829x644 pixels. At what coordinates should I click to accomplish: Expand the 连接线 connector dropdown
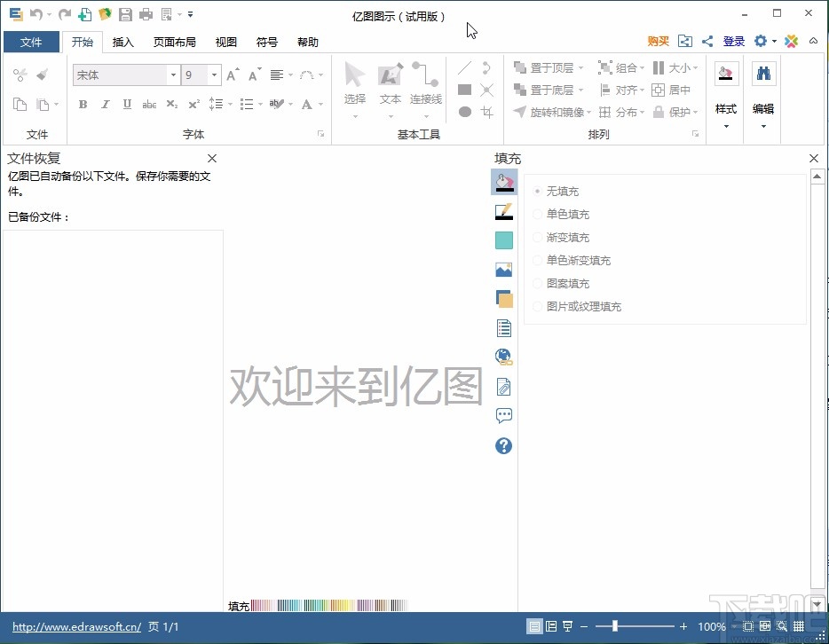426,117
